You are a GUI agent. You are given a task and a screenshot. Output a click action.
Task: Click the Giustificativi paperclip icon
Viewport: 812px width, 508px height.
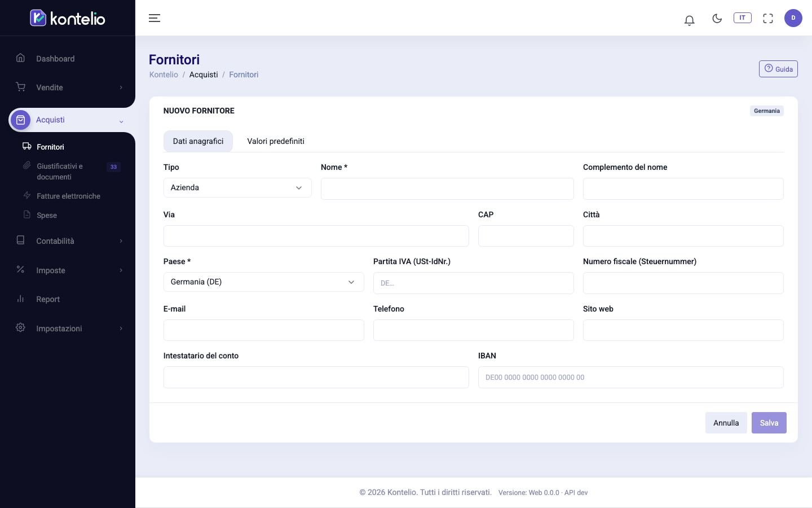[x=27, y=165]
